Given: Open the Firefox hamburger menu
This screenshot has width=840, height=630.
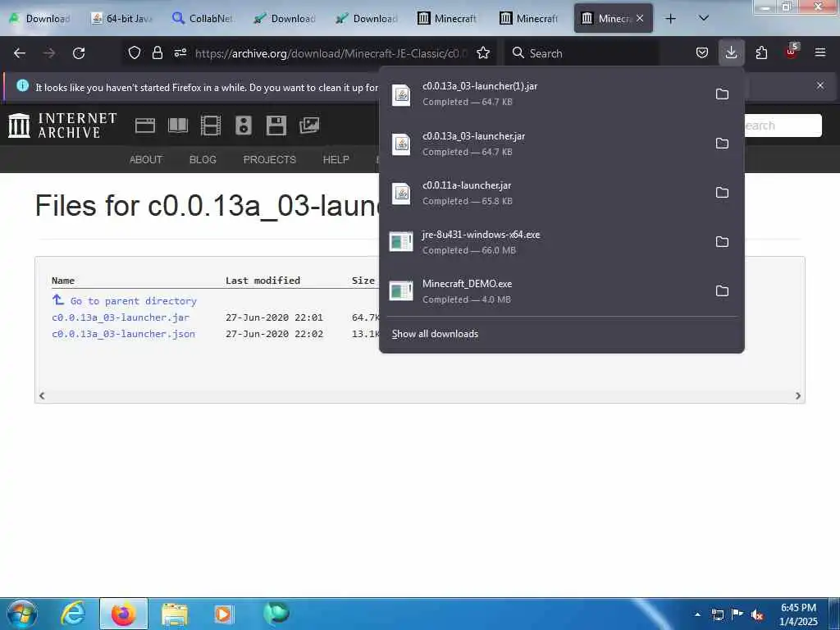Looking at the screenshot, I should (x=820, y=53).
